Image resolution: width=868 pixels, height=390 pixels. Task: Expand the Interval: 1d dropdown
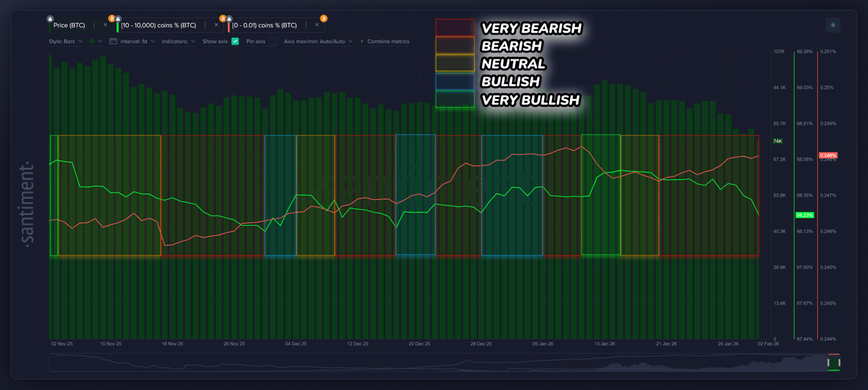(137, 41)
